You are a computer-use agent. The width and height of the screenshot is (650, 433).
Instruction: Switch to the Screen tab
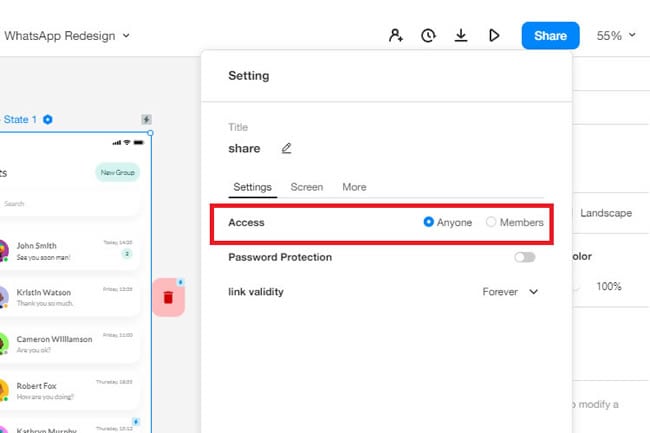point(307,187)
